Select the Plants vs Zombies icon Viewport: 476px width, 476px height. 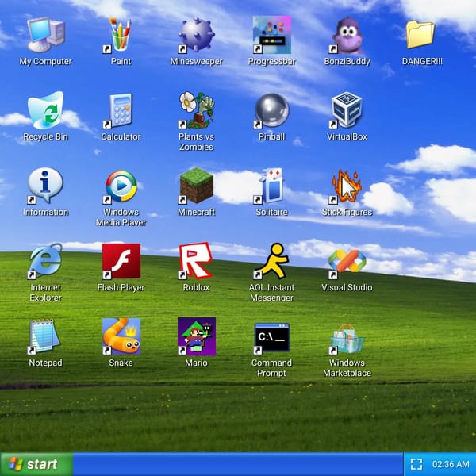point(197,110)
